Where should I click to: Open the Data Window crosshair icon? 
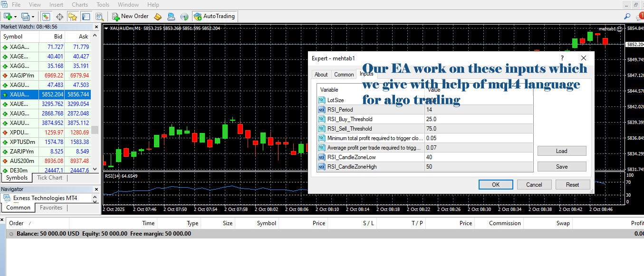coord(60,16)
